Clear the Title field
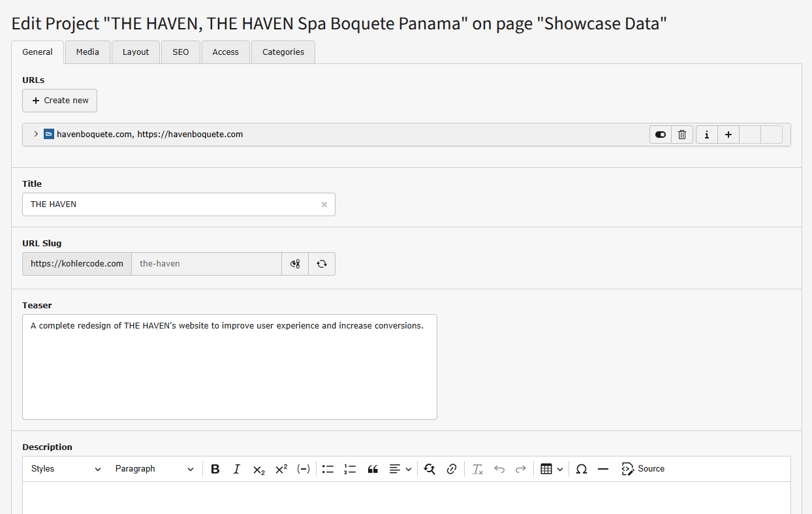This screenshot has height=514, width=812. pyautogui.click(x=324, y=204)
